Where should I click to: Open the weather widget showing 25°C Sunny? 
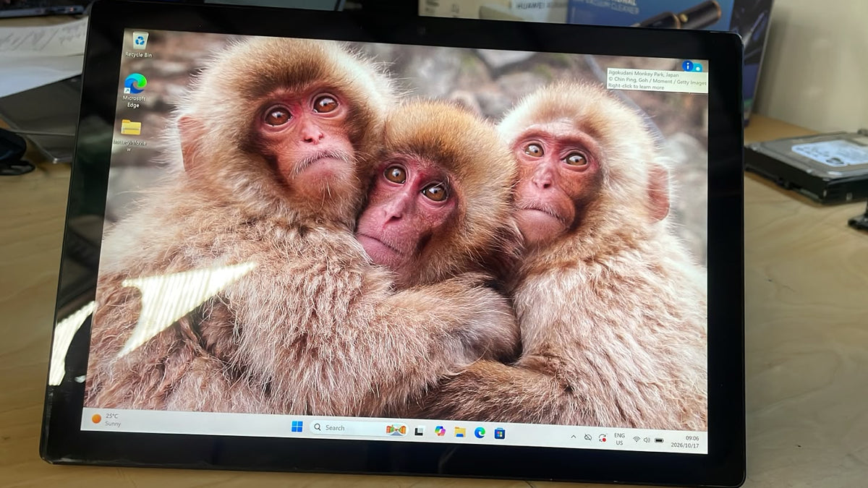point(106,419)
